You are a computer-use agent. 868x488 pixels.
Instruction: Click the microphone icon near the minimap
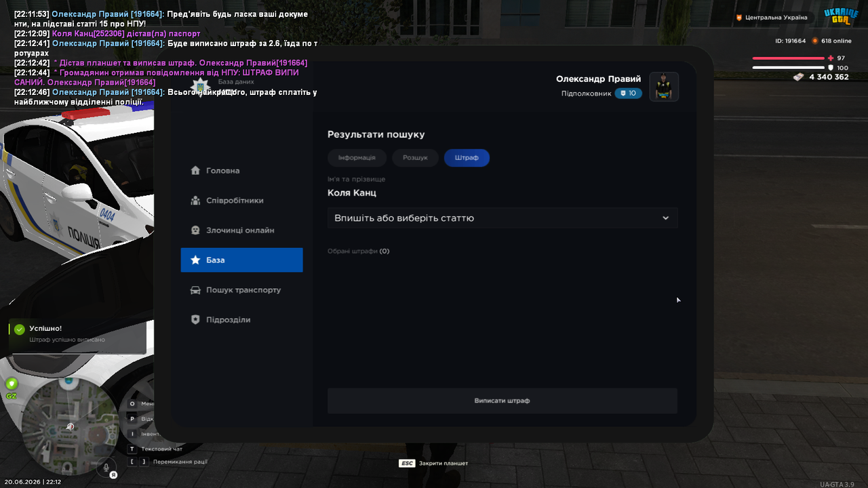point(106,467)
